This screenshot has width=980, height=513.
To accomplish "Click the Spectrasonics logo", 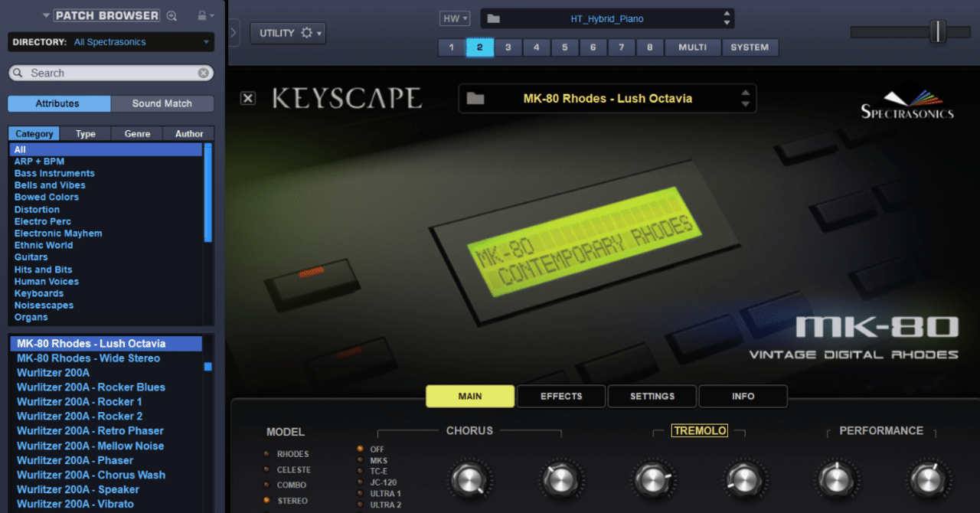I will [x=906, y=100].
